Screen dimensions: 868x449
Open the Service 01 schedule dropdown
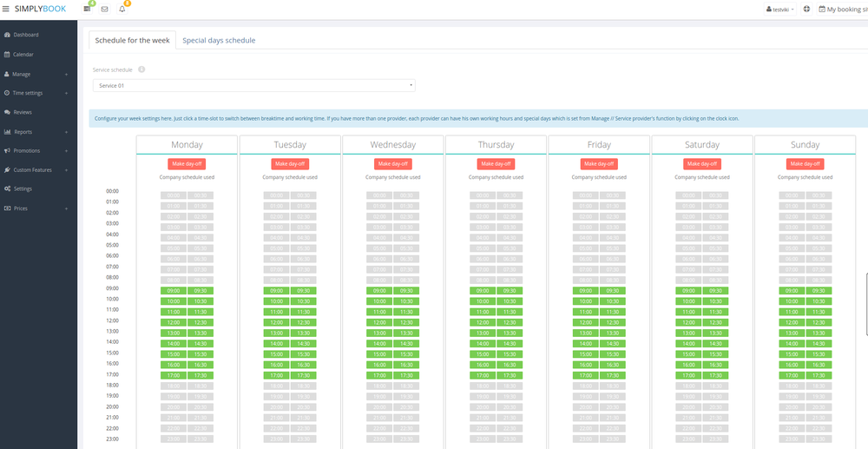[x=253, y=86]
